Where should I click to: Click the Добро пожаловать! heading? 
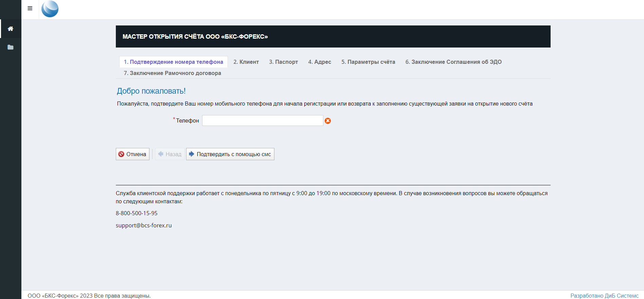tap(151, 91)
